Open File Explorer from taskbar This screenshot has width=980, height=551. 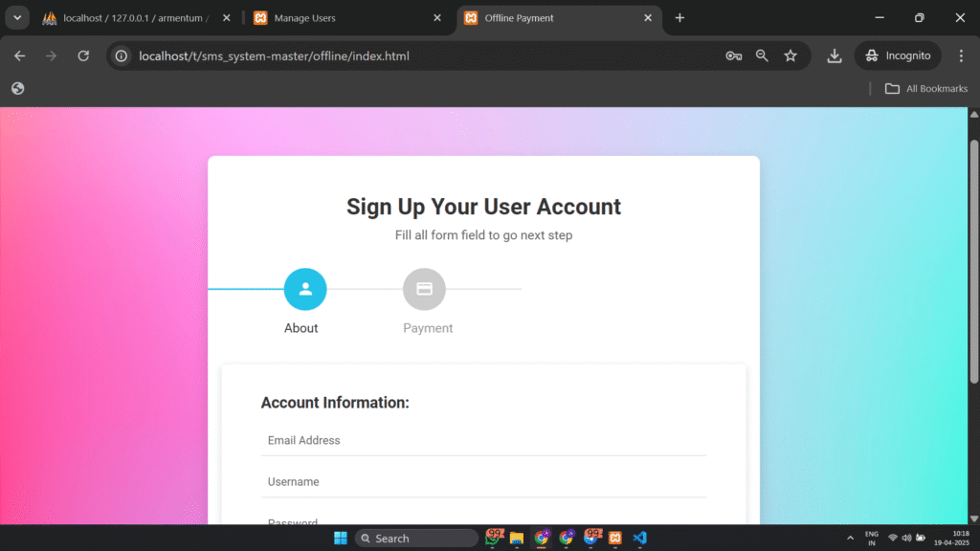[x=516, y=538]
